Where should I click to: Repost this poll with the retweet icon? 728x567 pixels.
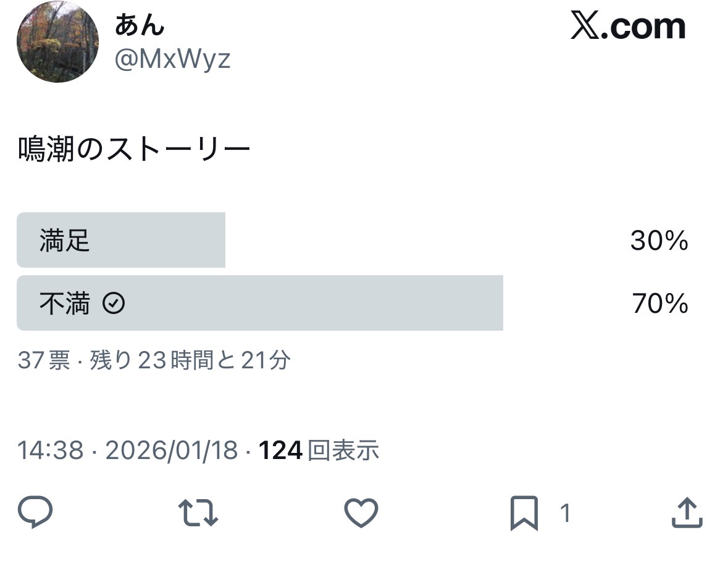198,513
